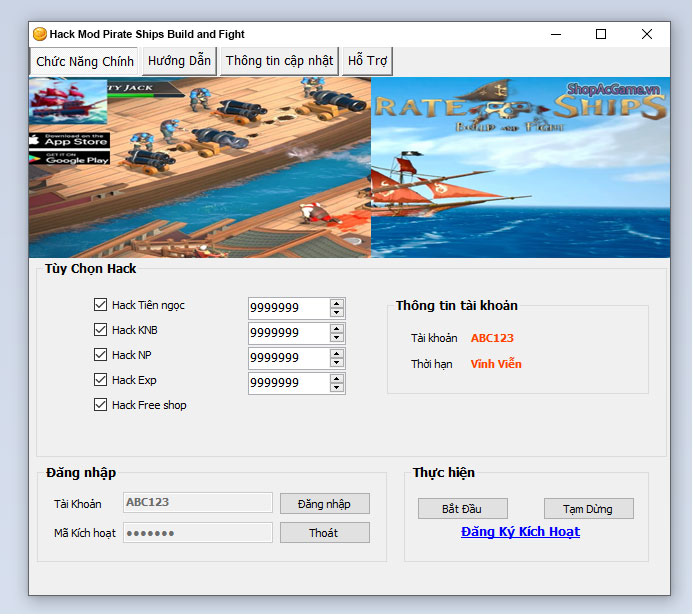
Task: Decrease the Hack NP value with down arrow
Action: pos(337,362)
